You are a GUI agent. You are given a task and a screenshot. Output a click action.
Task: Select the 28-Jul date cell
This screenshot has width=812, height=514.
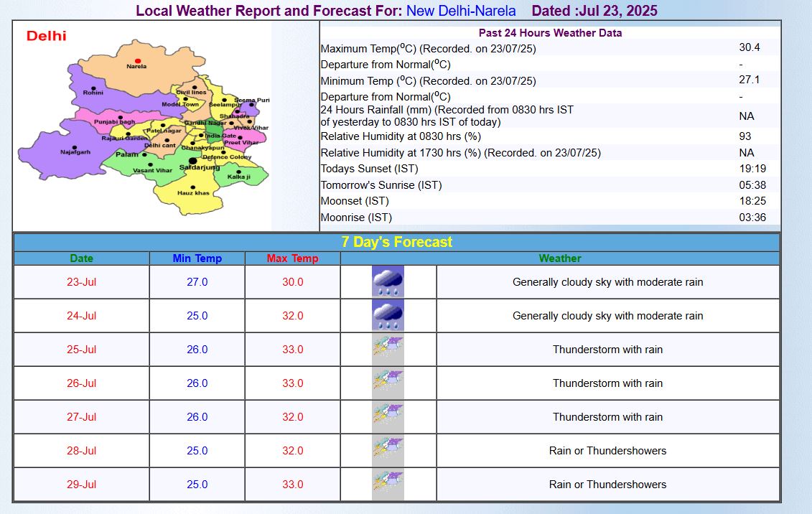point(81,451)
